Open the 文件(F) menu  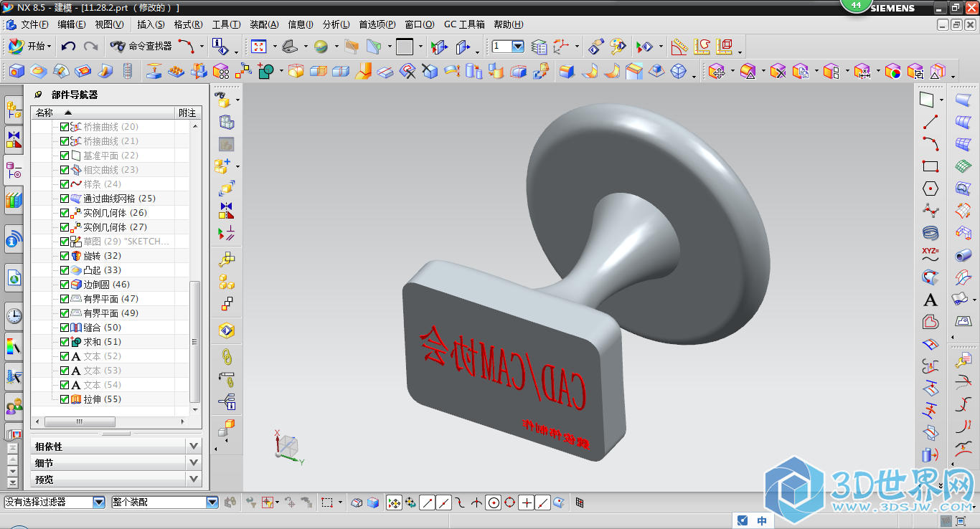click(34, 24)
